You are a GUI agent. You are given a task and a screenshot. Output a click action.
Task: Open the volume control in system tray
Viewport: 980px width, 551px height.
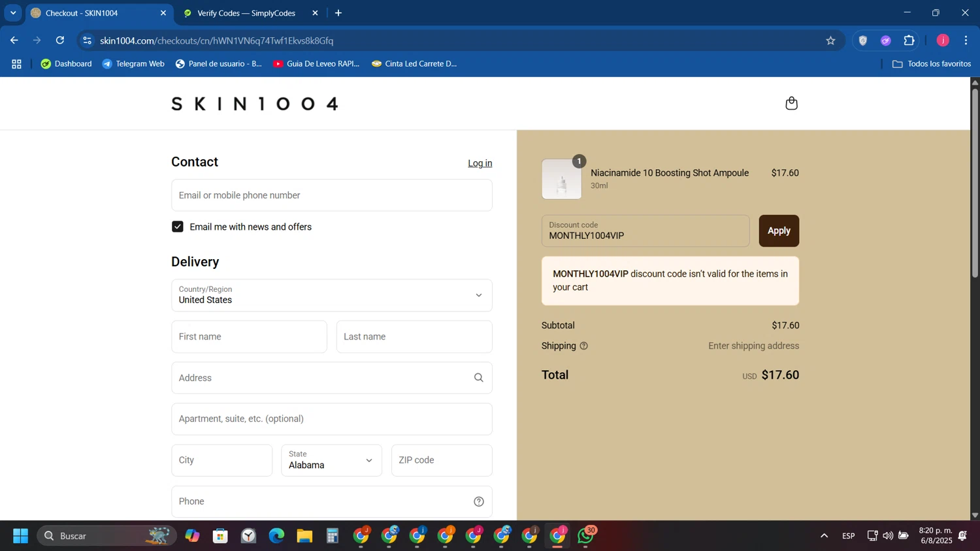click(888, 536)
